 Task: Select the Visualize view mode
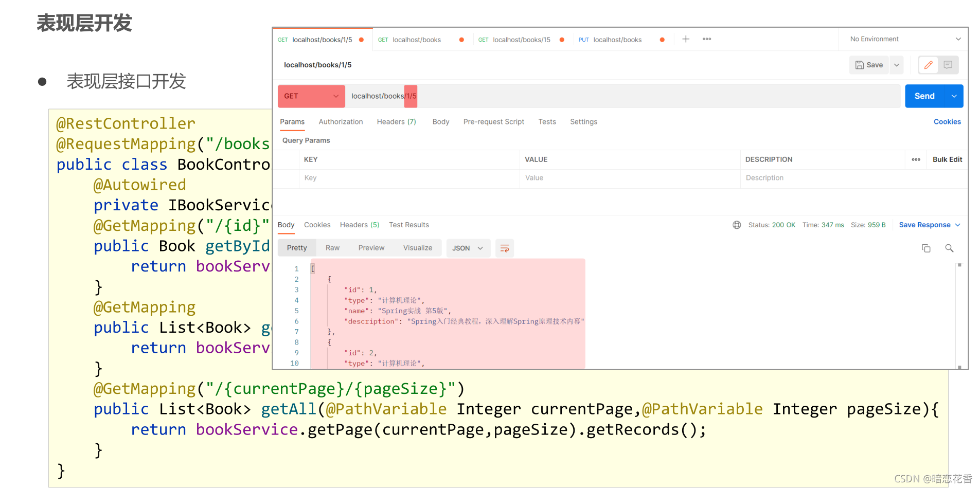[x=418, y=248]
